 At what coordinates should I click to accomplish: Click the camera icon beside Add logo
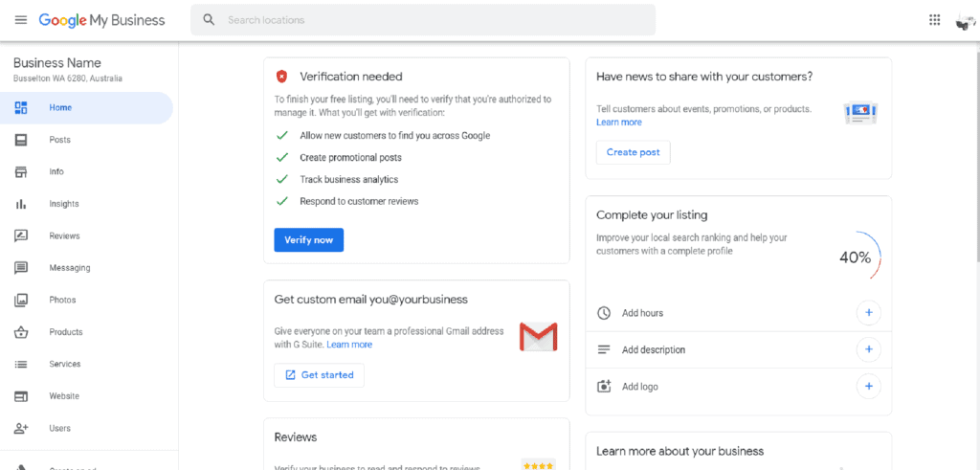(x=604, y=387)
